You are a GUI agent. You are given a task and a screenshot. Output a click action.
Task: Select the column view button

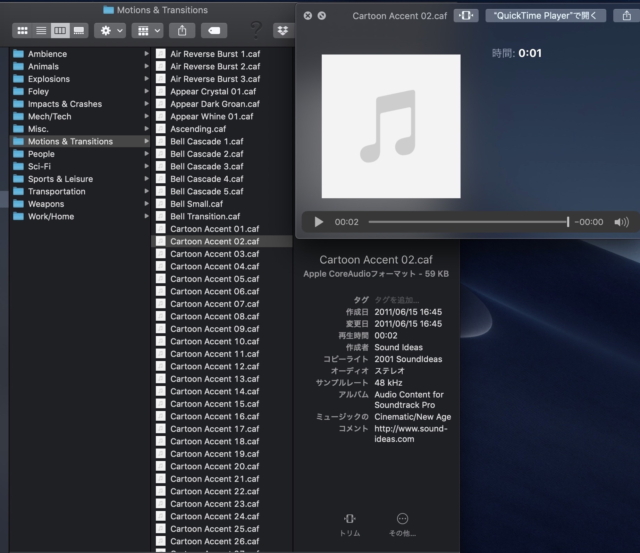point(60,31)
